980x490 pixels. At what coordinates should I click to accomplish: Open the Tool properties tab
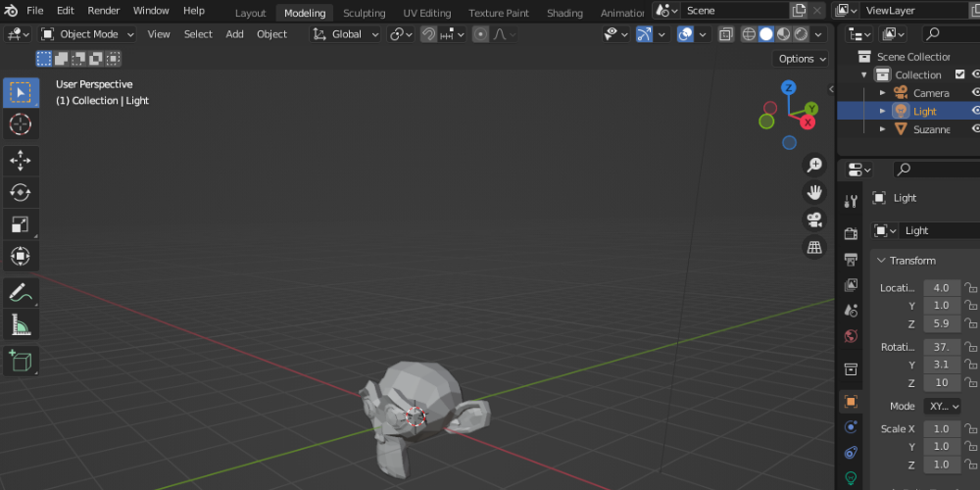pos(851,201)
